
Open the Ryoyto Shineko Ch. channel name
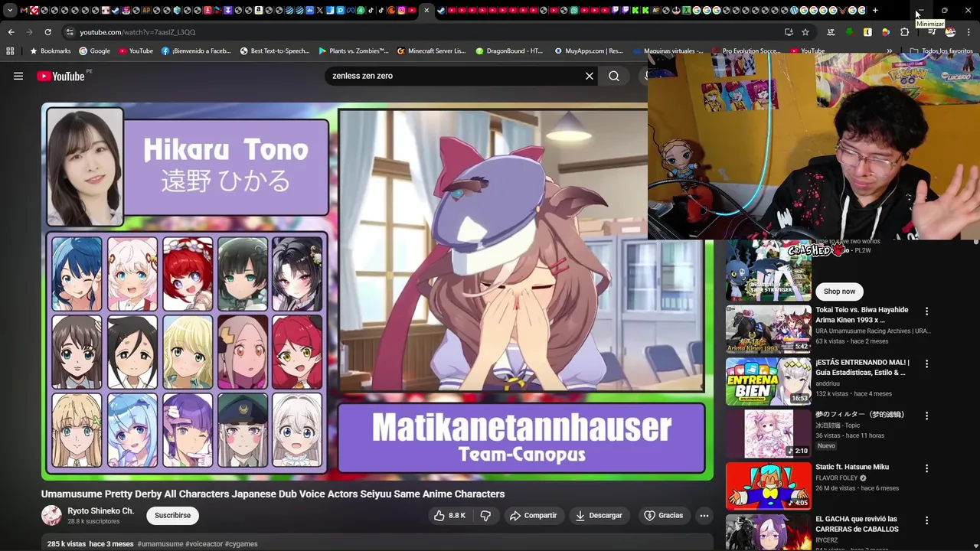point(100,510)
